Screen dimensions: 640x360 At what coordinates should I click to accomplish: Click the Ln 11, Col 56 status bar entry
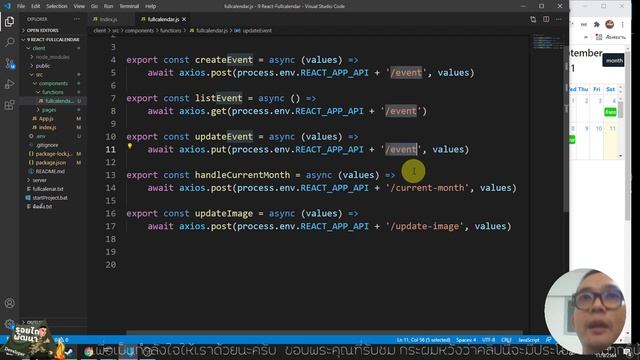point(423,340)
